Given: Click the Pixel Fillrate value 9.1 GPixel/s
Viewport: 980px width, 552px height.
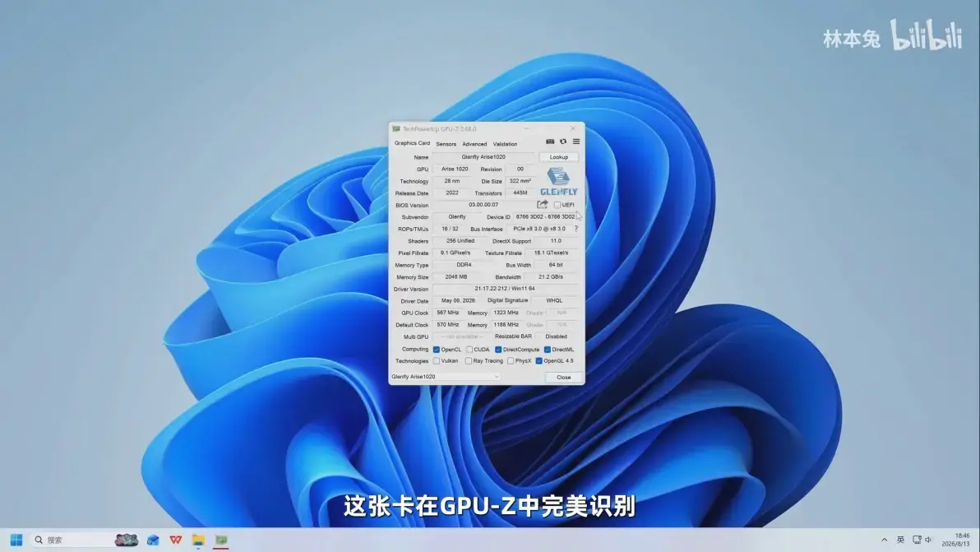Looking at the screenshot, I should pyautogui.click(x=455, y=253).
